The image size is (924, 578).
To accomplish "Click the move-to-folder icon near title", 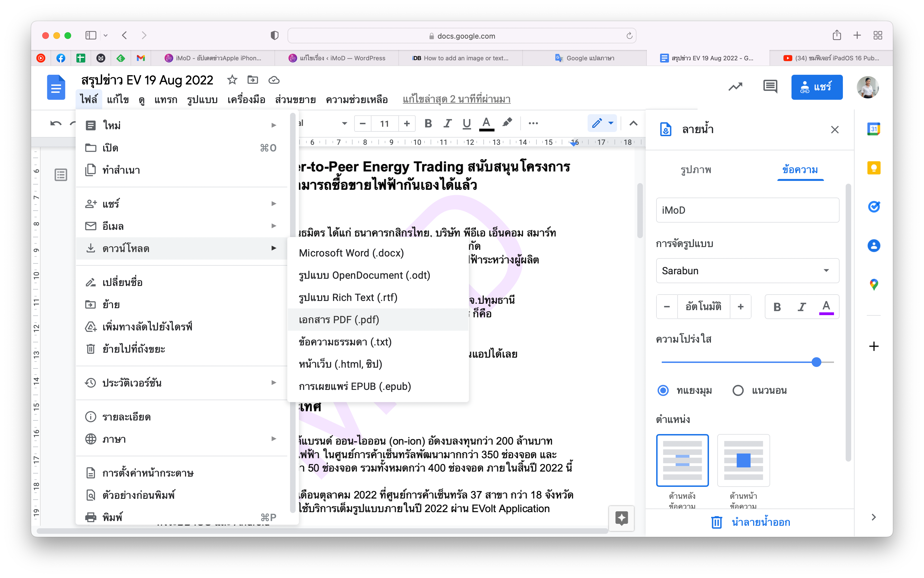I will pos(253,80).
